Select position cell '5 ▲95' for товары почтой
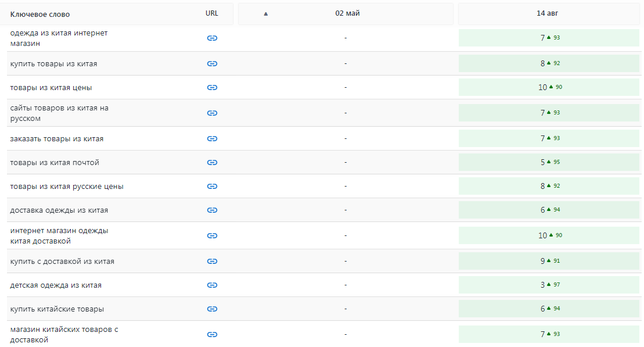 549,162
